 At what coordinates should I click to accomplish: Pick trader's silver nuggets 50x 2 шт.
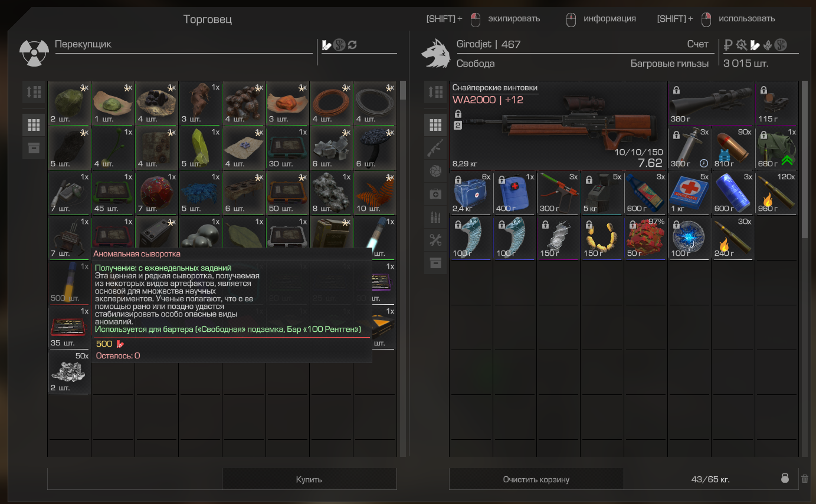click(69, 372)
